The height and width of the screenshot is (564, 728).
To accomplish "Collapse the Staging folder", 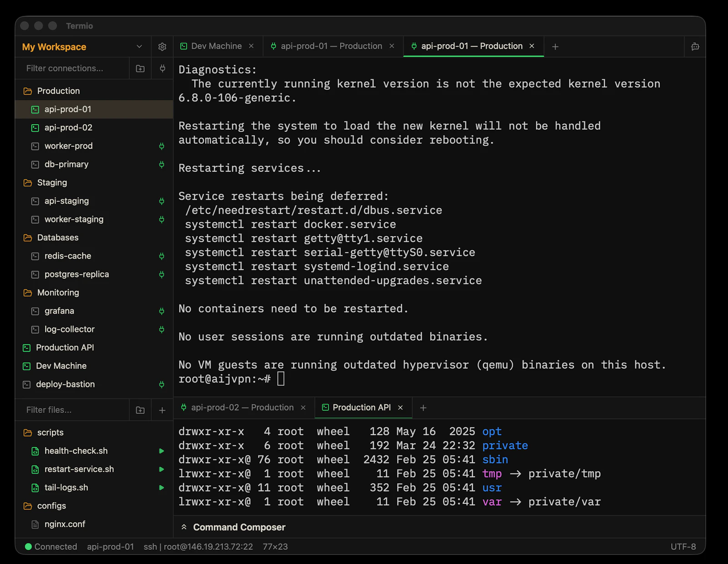I will 94,183.
